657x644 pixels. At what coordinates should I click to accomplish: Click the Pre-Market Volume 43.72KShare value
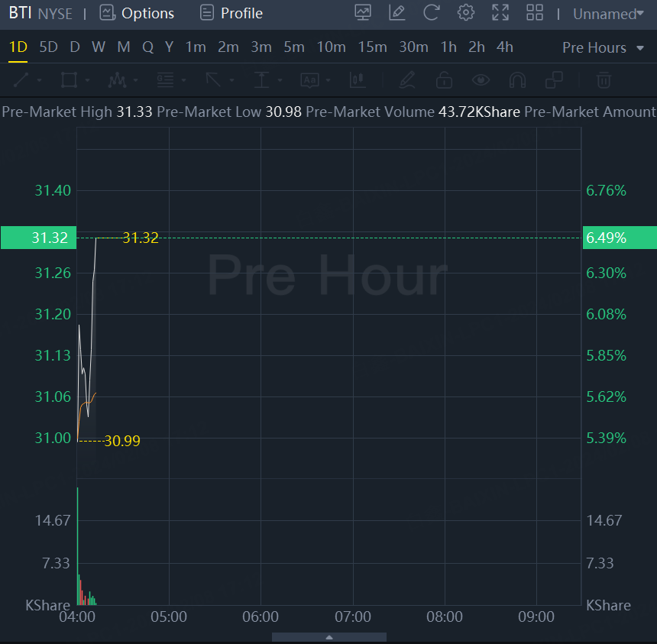coord(479,112)
